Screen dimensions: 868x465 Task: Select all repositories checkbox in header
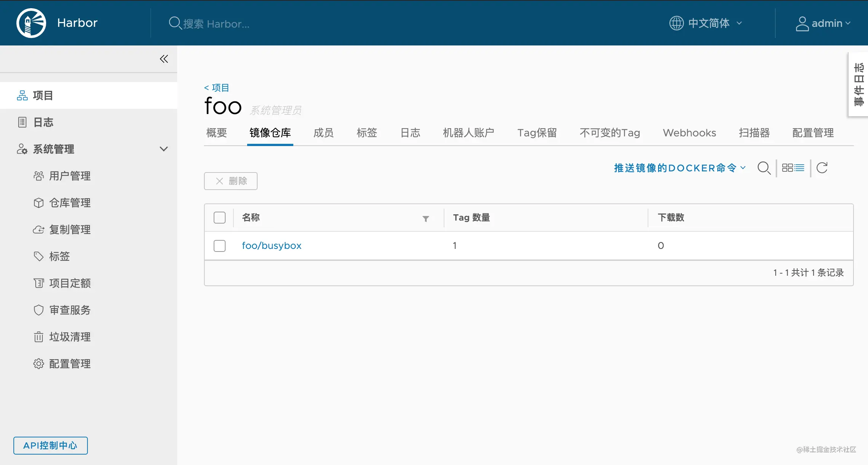point(220,218)
